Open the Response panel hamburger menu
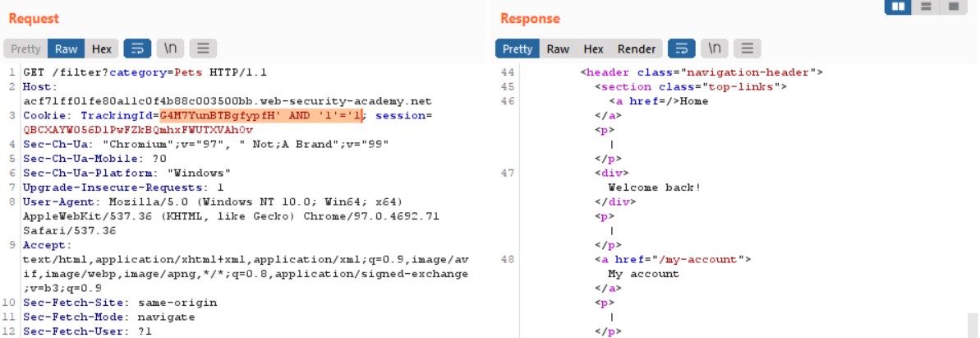 click(746, 49)
